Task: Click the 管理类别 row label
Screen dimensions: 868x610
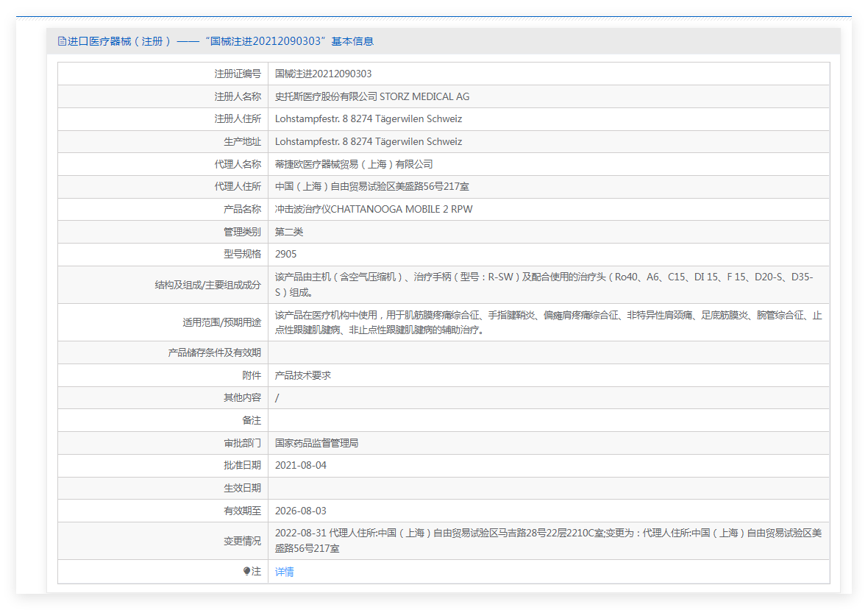Action: point(242,232)
